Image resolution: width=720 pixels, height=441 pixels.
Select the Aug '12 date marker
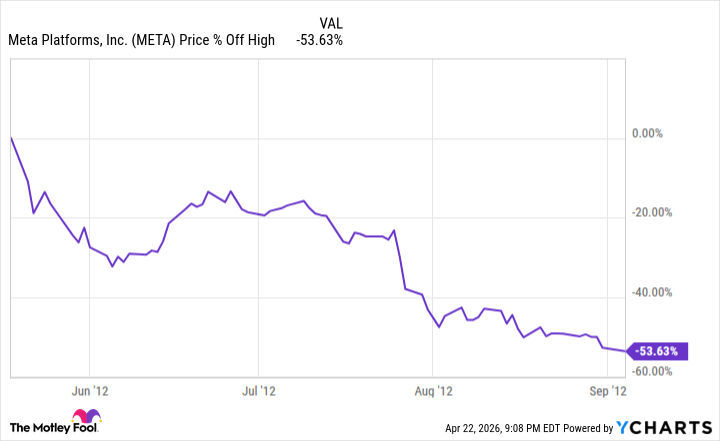click(434, 389)
